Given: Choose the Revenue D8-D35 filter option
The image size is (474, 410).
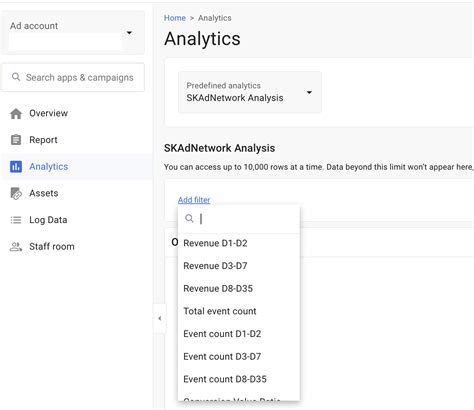Looking at the screenshot, I should pos(239,289).
